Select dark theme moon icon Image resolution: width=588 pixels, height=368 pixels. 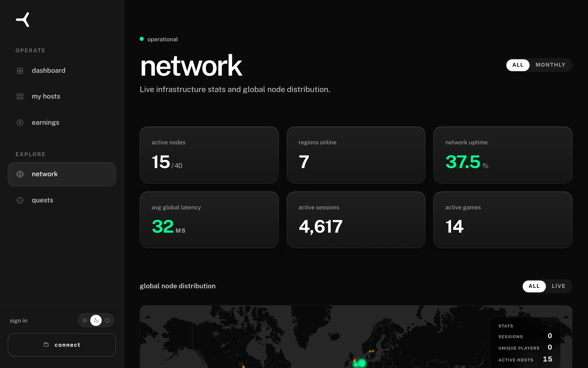point(96,320)
